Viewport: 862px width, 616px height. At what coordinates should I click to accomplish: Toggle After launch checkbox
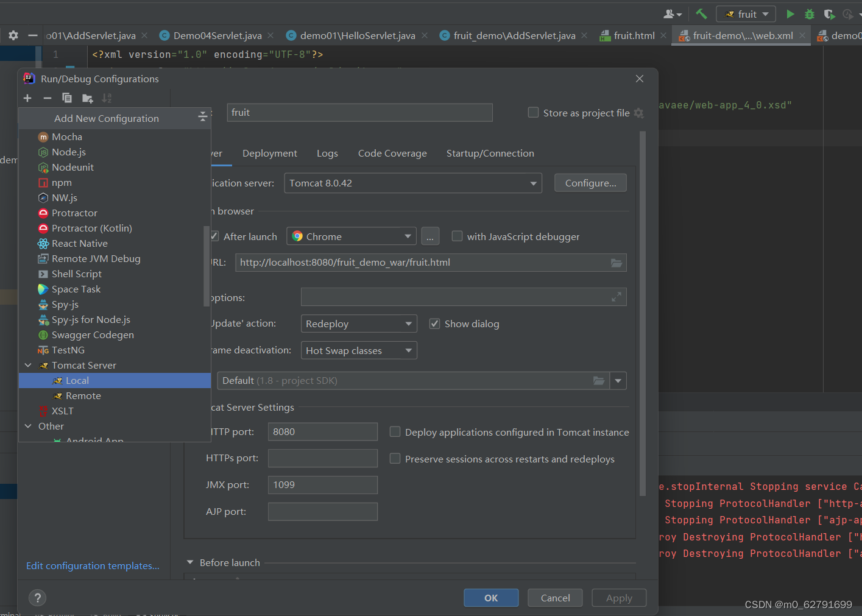pyautogui.click(x=214, y=236)
